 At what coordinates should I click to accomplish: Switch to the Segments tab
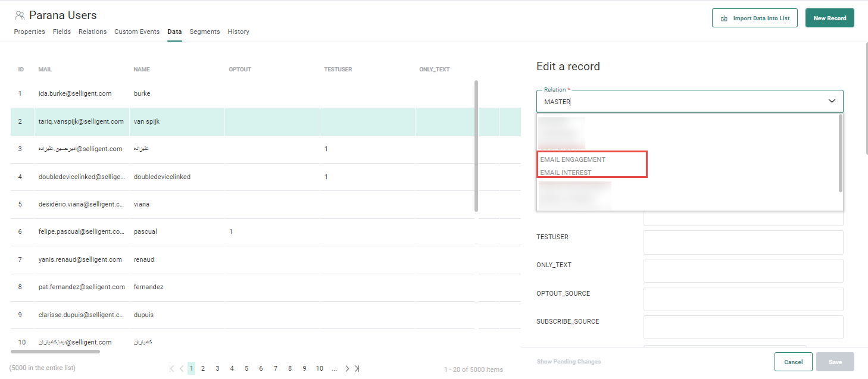204,32
